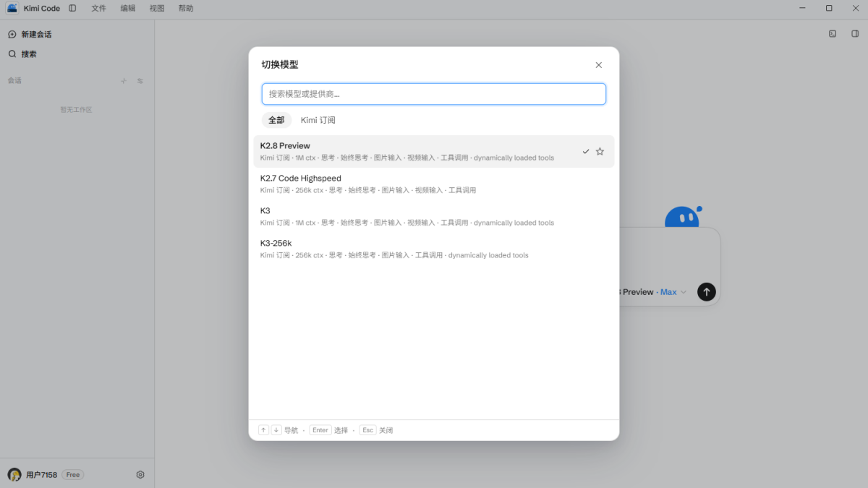
Task: Open the sidebar 搜索 search
Action: (x=22, y=54)
